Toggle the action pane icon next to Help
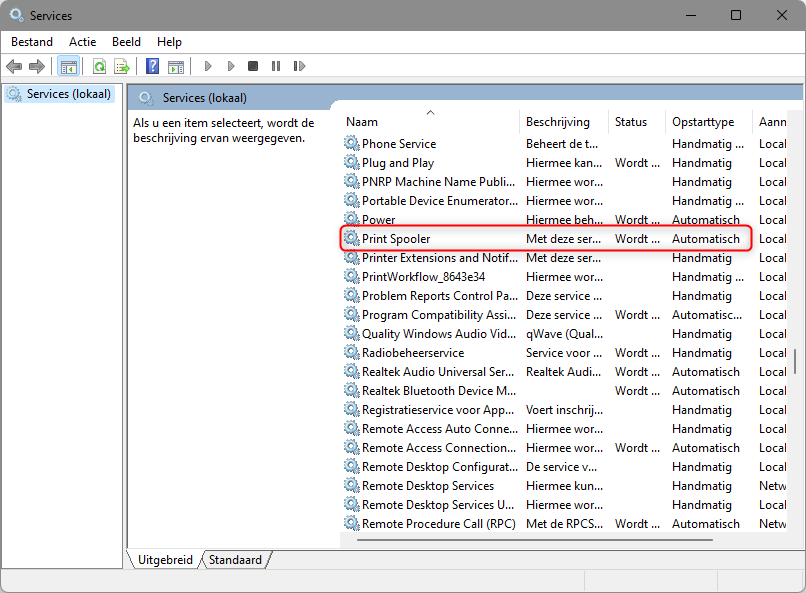This screenshot has width=806, height=593. click(x=176, y=66)
